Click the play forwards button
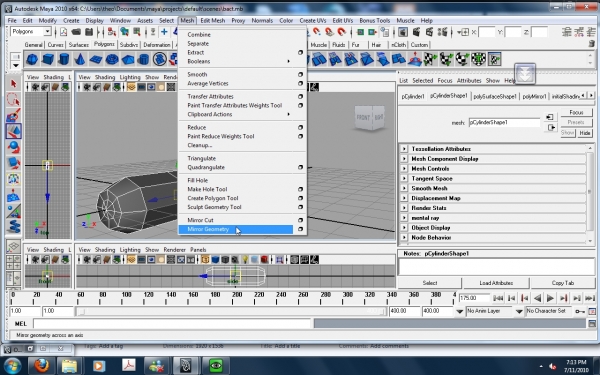This screenshot has height=375, width=600. pyautogui.click(x=550, y=298)
